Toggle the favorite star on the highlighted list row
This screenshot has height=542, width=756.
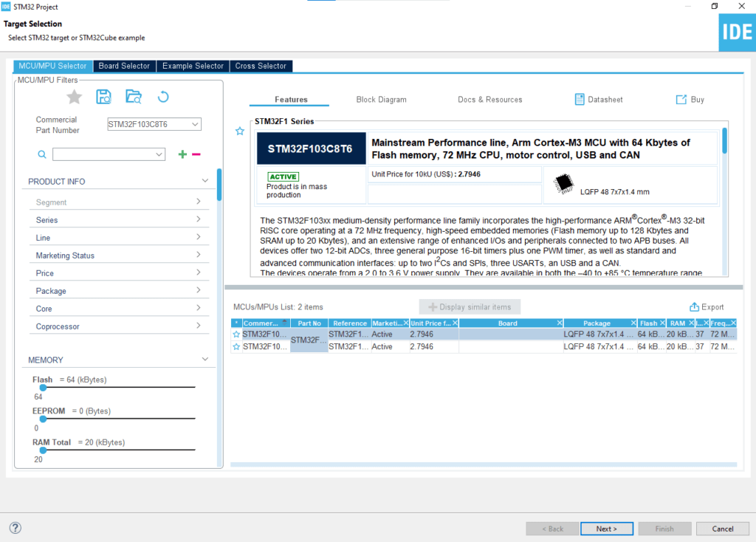(x=236, y=335)
